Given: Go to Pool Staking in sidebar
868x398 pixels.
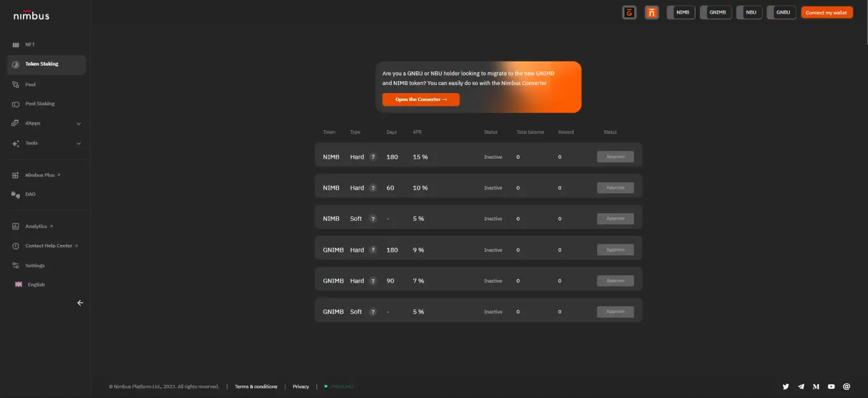Looking at the screenshot, I should 40,104.
